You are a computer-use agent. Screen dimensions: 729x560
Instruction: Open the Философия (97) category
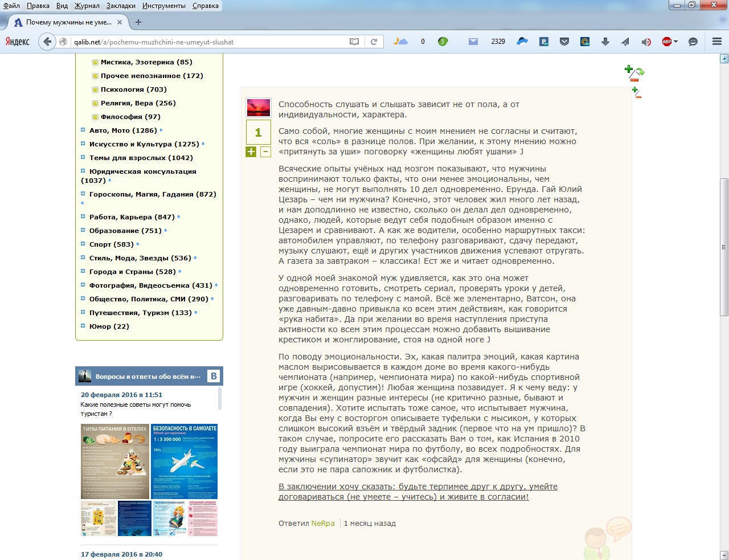click(x=130, y=117)
